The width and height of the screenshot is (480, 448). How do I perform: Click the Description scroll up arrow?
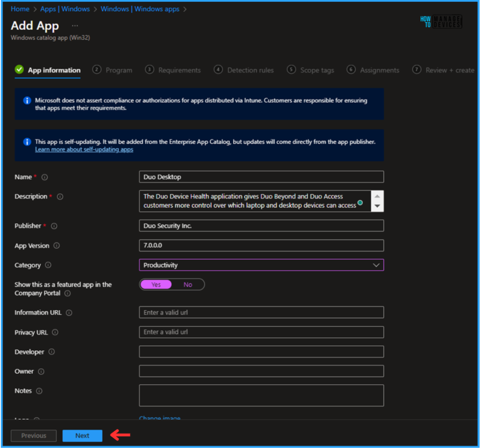pyautogui.click(x=377, y=196)
